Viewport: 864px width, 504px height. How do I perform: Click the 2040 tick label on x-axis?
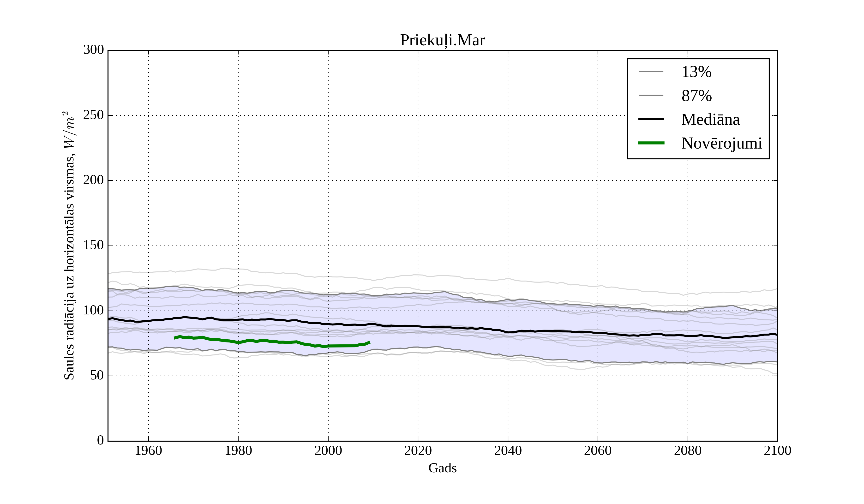(x=508, y=450)
